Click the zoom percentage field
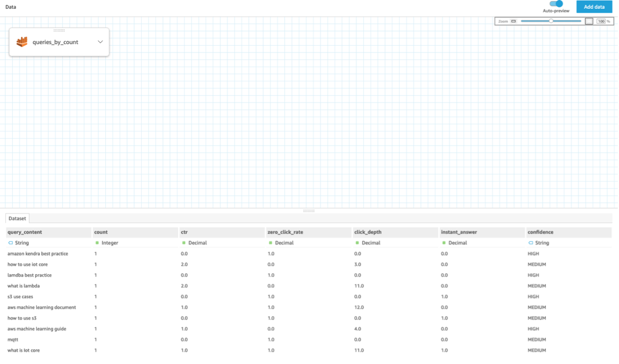 point(601,21)
